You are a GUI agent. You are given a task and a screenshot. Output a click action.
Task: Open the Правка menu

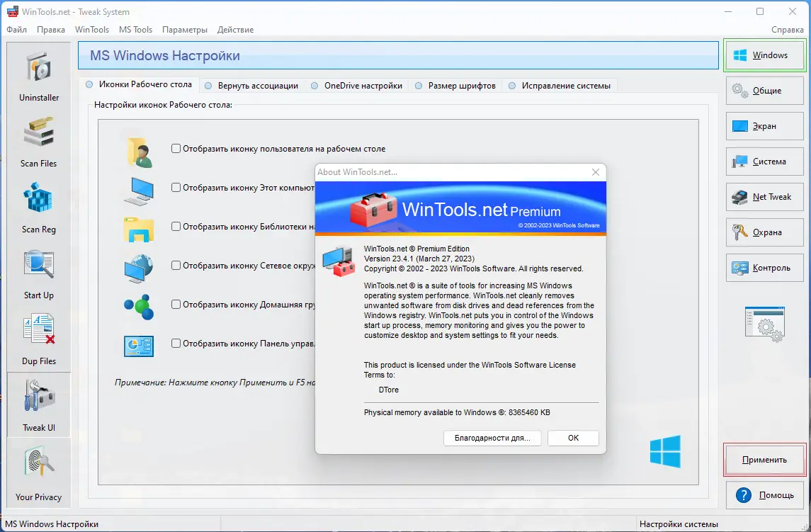click(51, 30)
